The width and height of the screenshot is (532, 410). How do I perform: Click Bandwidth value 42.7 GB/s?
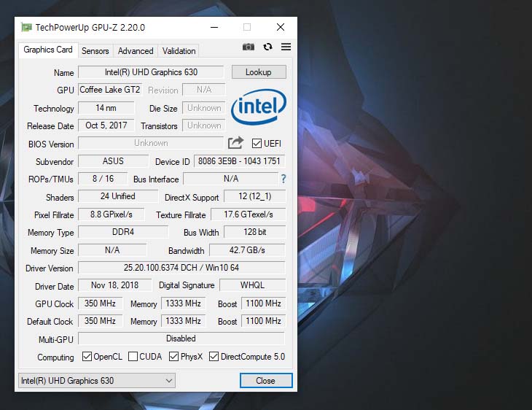coord(247,250)
